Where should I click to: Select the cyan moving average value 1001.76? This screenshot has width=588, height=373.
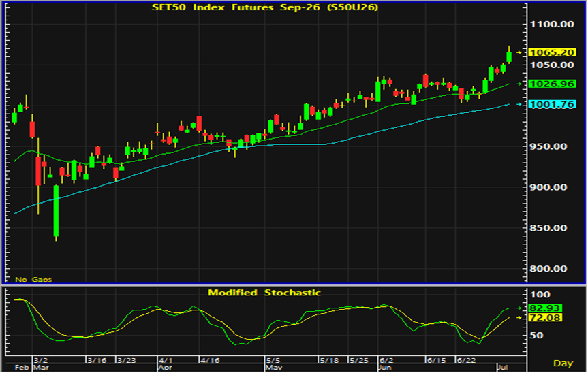[x=552, y=105]
